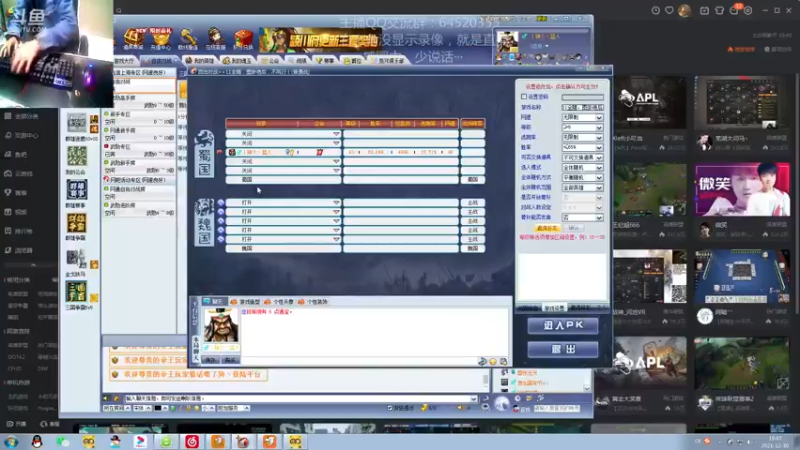Click the player avatar icon in the occupied Shu slot
The height and width of the screenshot is (450, 800).
pos(232,152)
